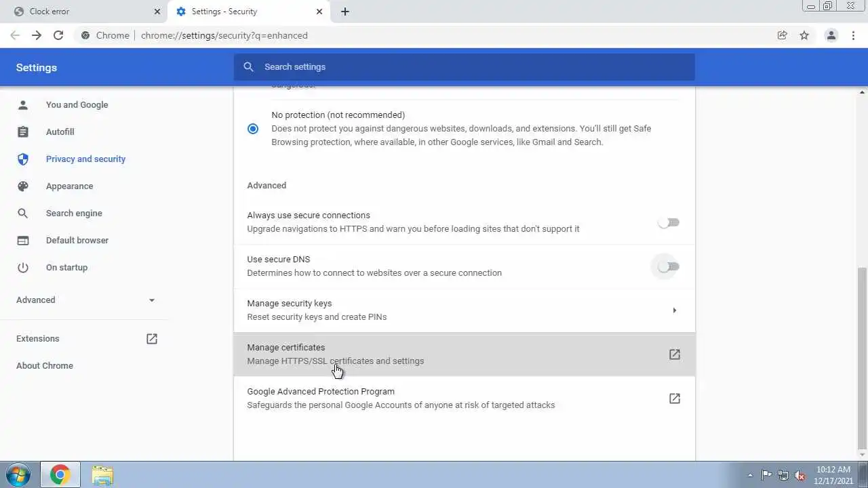Open the Extensions page link
This screenshot has height=488, width=868.
pos(37,338)
